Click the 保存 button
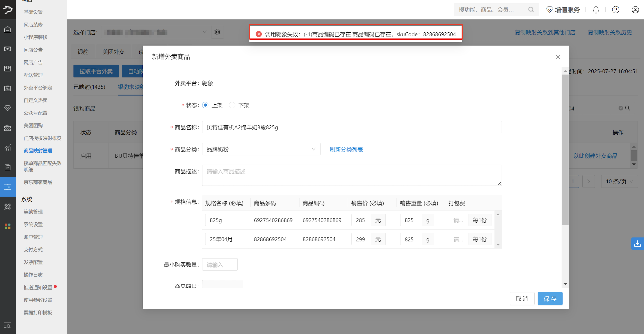Viewport: 644px width, 334px height. tap(550, 299)
